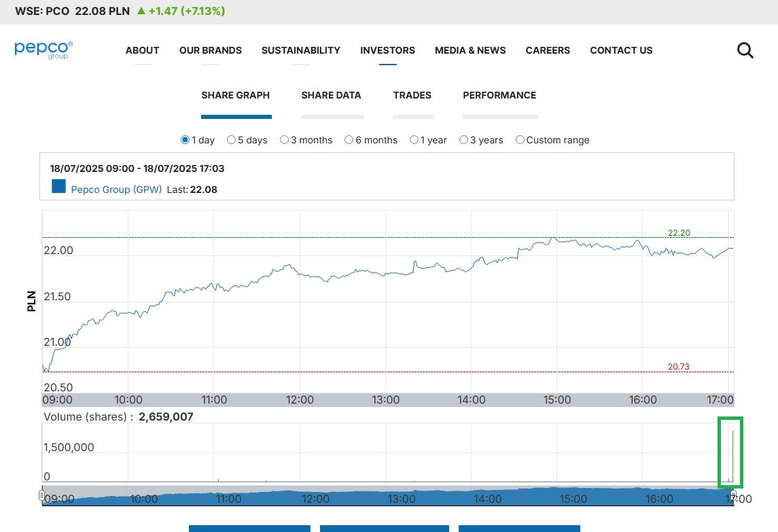Switch chart to 6 months

tap(349, 140)
